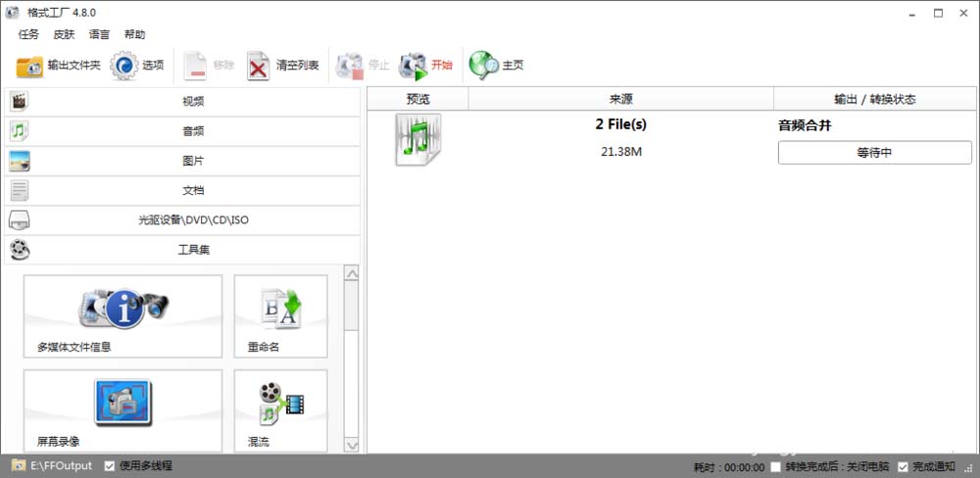Click the E:\FFOutput path text
The image size is (980, 478).
point(61,465)
